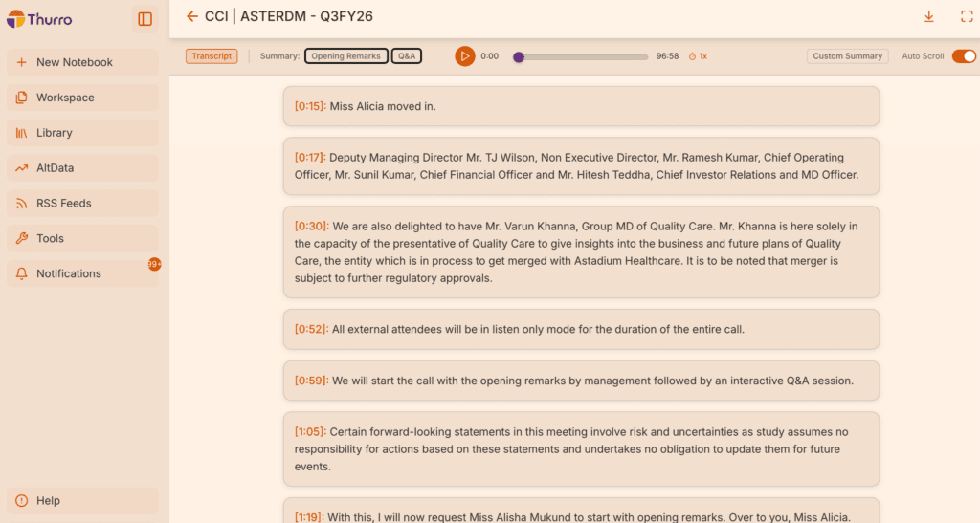Viewport: 980px width, 523px height.
Task: Click the audio progress slider handle
Action: [x=519, y=56]
